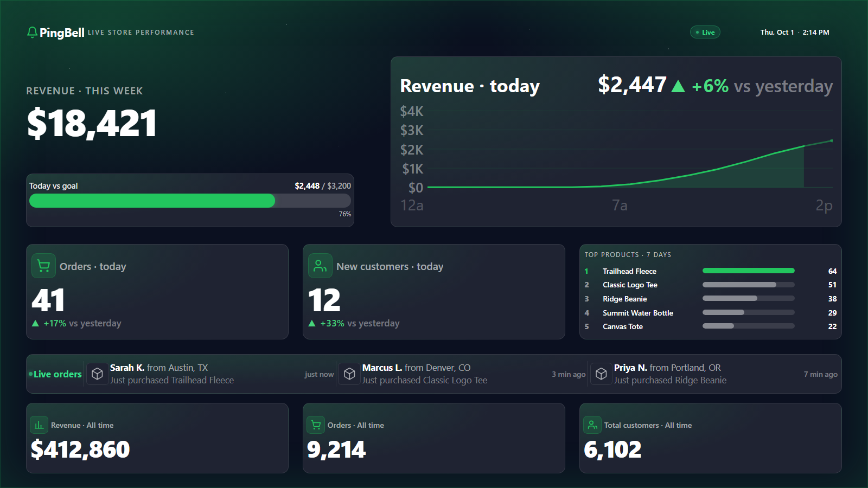Click the bar chart icon in Revenue All time card
The height and width of the screenshot is (488, 868).
(x=39, y=425)
